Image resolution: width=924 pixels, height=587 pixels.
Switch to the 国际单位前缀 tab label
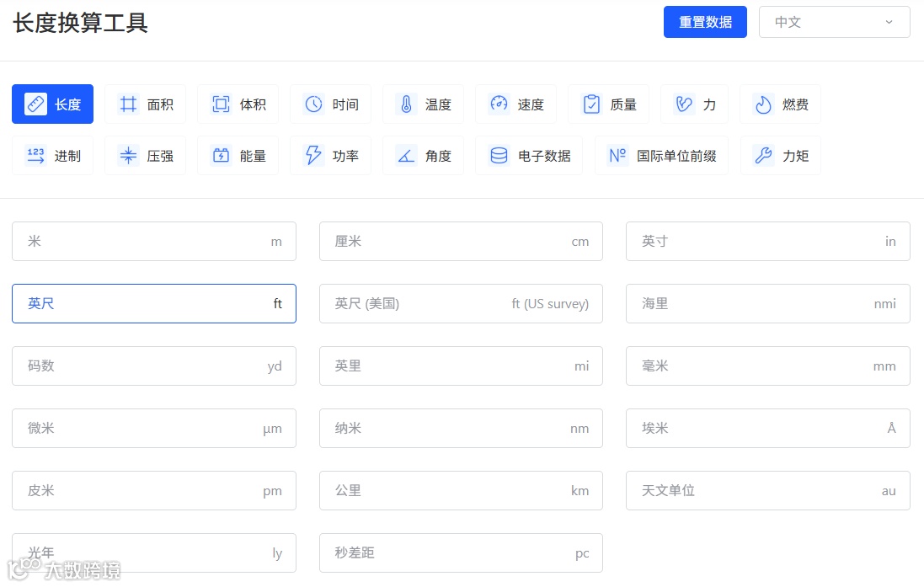[676, 156]
